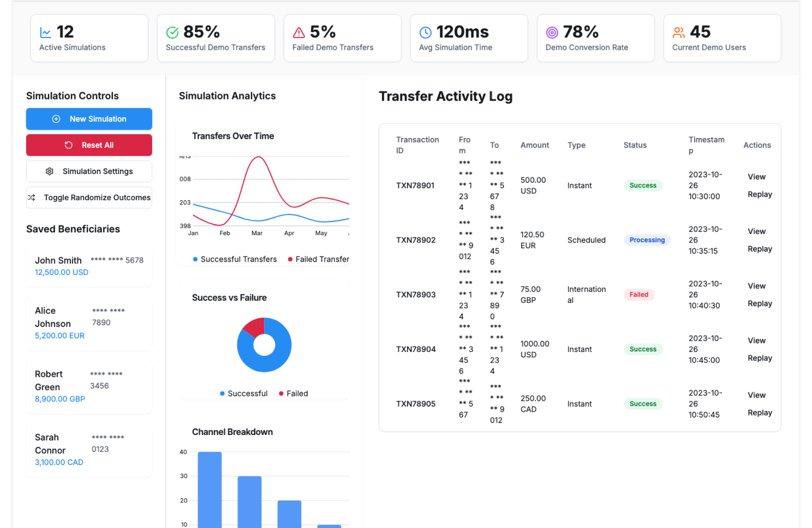Replay transaction TXN78903
The image size is (812, 528).
click(760, 303)
